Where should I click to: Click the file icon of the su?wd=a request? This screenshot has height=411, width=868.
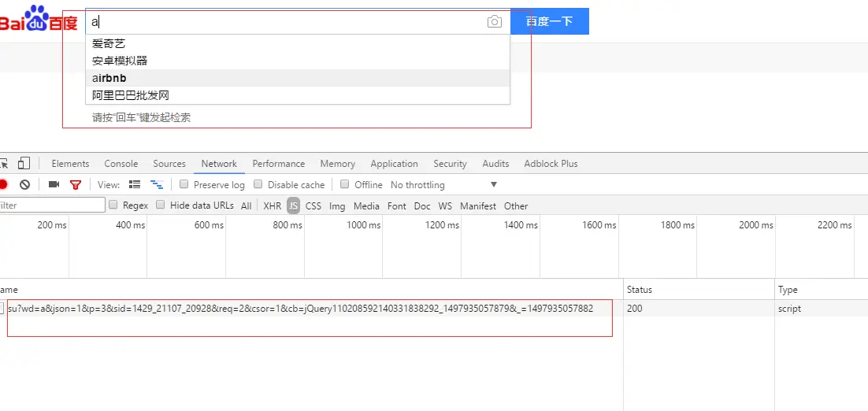point(3,309)
